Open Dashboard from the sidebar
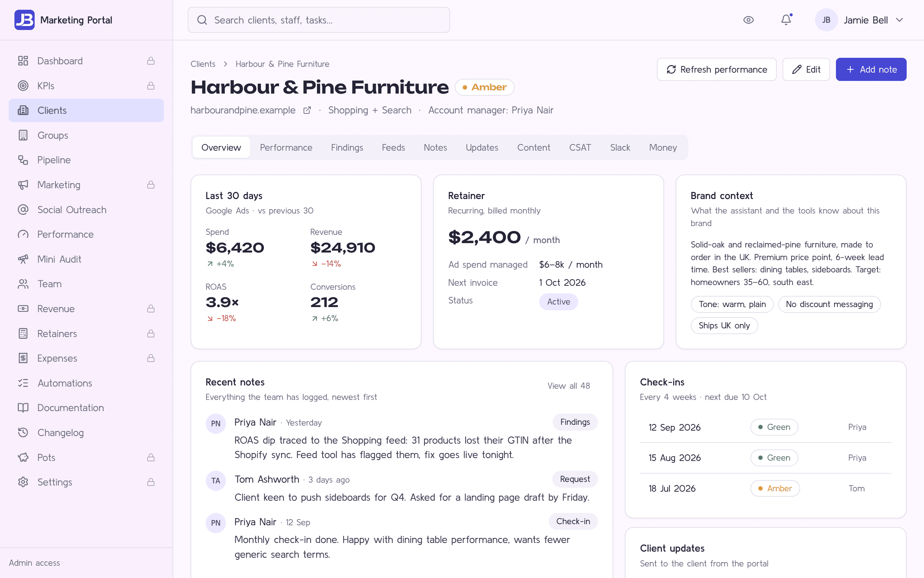 (x=86, y=61)
